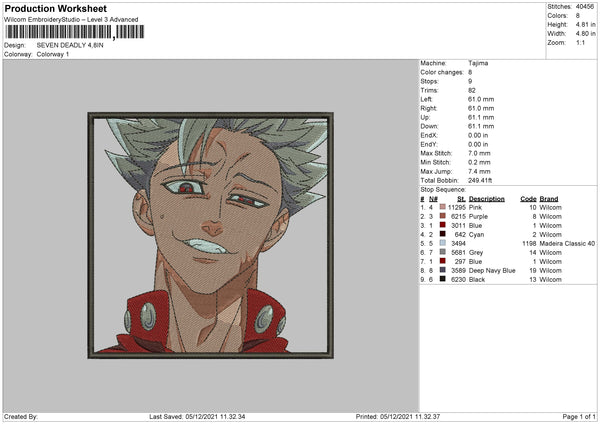Viewport: 600px width, 424px height.
Task: Click the Production Worksheet heading
Action: (56, 9)
